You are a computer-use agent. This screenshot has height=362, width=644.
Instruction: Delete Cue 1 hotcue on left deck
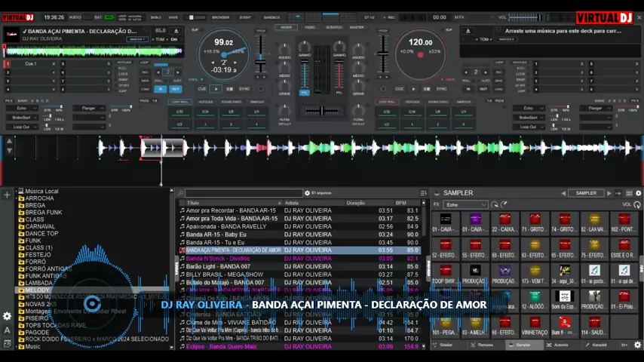pyautogui.click(x=54, y=64)
